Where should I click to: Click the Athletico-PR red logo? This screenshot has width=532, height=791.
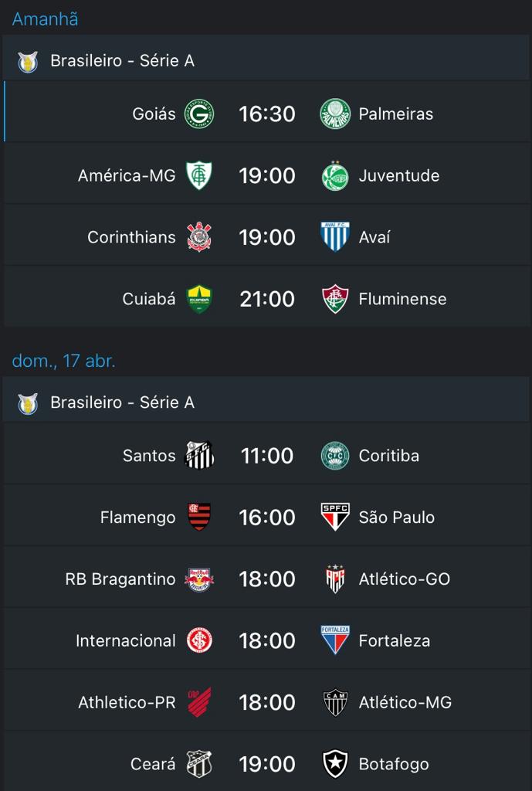199,702
